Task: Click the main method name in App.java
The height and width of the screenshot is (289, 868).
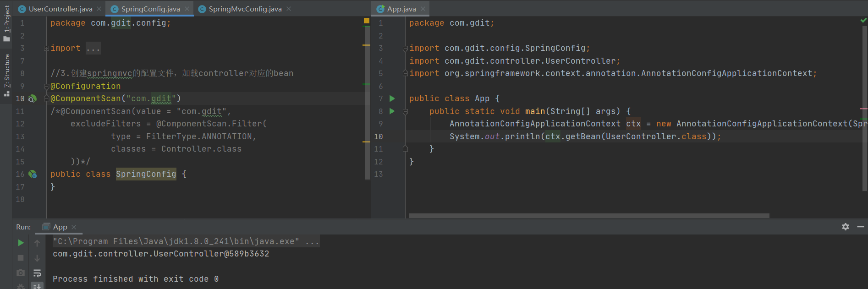Action: [535, 111]
